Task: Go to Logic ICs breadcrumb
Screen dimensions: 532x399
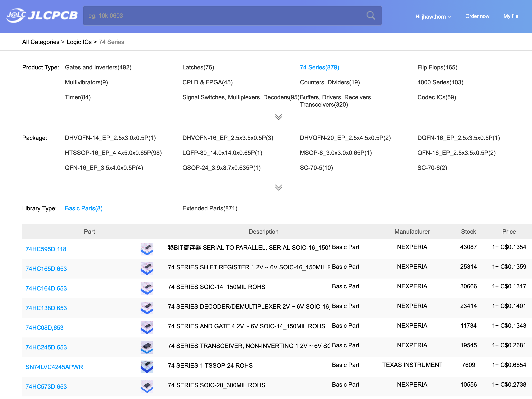Action: click(x=79, y=42)
